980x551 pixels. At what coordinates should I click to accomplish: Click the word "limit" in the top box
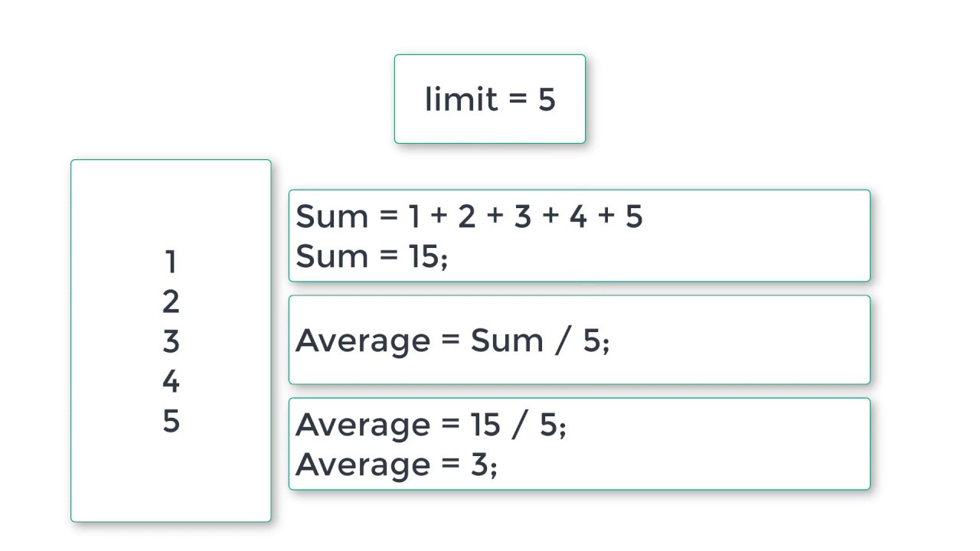pos(461,99)
